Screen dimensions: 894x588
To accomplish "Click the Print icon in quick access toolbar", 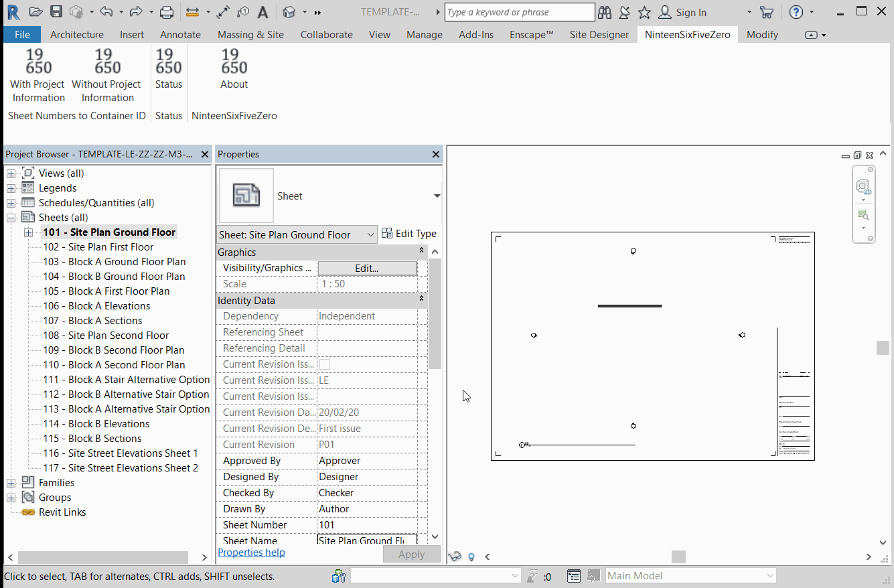I will pos(167,12).
